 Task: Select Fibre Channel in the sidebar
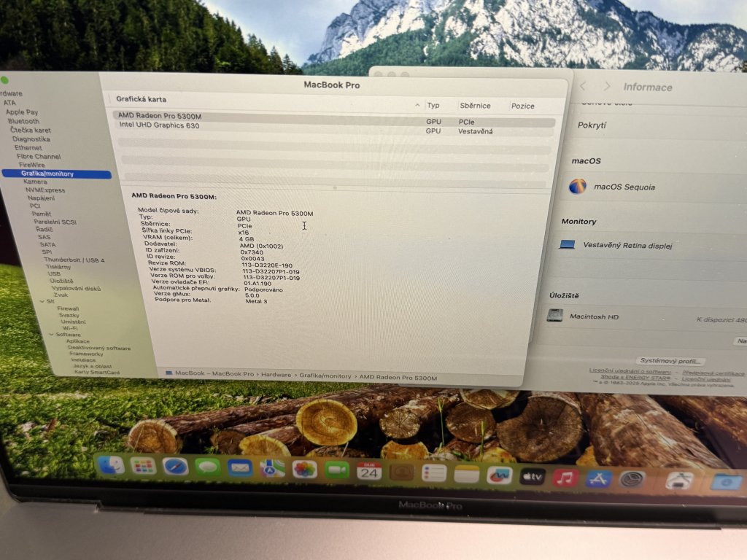39,156
